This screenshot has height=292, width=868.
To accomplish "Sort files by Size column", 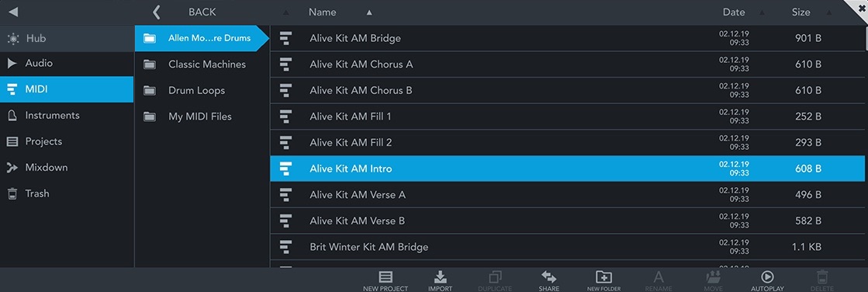I will click(801, 12).
